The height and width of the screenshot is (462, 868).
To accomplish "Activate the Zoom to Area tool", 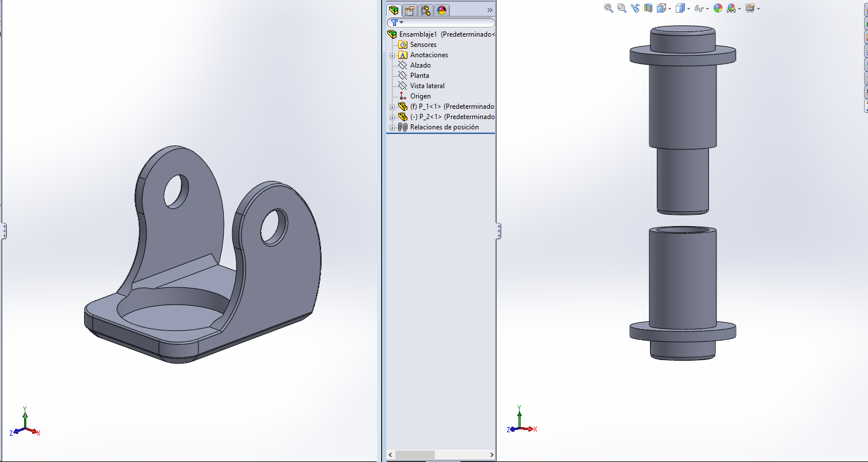I will (x=622, y=8).
